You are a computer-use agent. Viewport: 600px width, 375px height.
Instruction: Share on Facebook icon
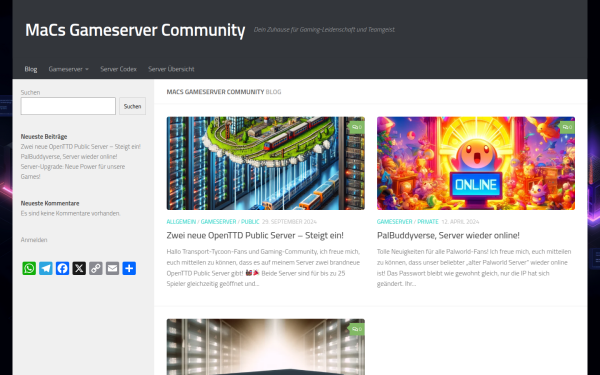coord(62,268)
